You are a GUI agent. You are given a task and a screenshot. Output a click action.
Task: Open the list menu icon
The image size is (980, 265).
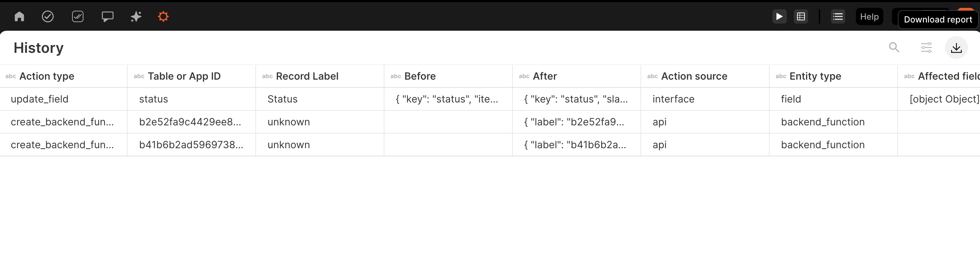[x=838, y=16]
